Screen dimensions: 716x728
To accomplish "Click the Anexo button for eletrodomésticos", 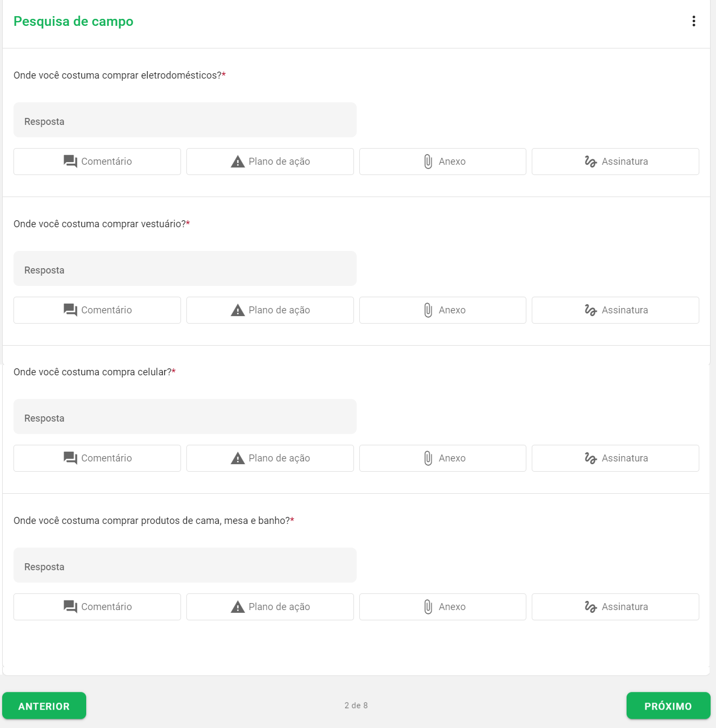I will click(442, 161).
